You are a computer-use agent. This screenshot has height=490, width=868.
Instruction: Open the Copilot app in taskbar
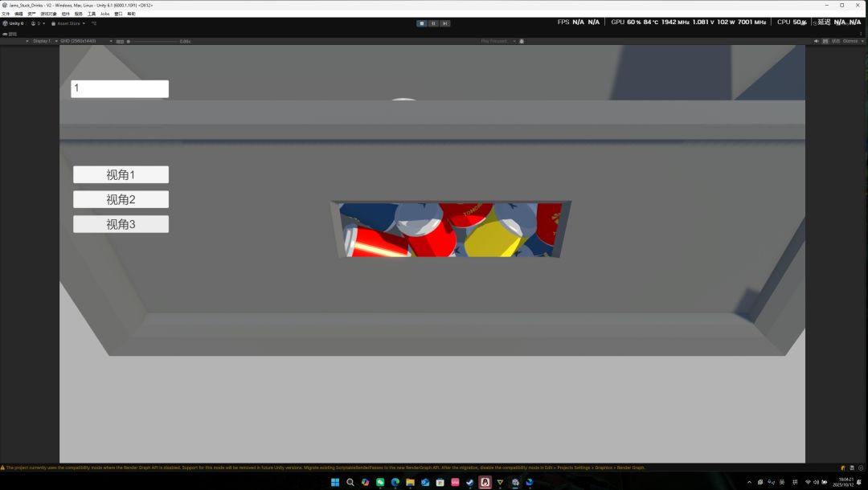click(x=365, y=482)
